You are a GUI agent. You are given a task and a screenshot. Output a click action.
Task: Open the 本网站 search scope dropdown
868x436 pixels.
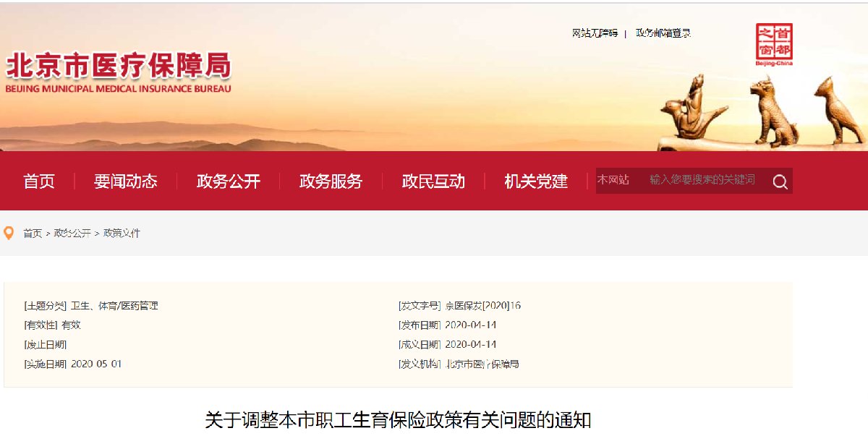click(x=613, y=181)
